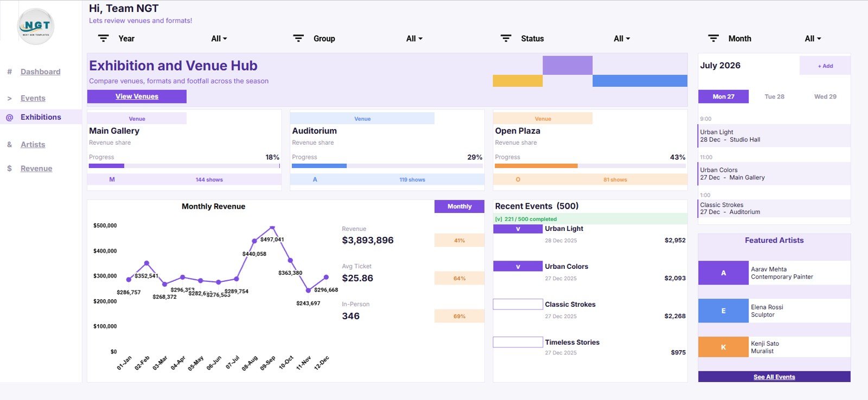Toggle completed check for Urban Light
The image size is (868, 400).
(x=518, y=229)
